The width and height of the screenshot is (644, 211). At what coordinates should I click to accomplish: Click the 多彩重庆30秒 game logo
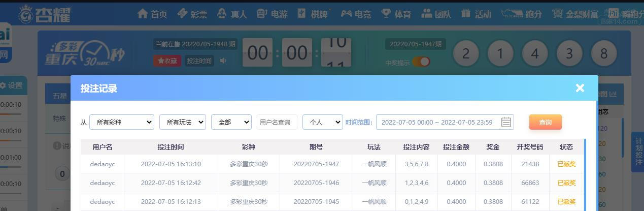(x=84, y=53)
